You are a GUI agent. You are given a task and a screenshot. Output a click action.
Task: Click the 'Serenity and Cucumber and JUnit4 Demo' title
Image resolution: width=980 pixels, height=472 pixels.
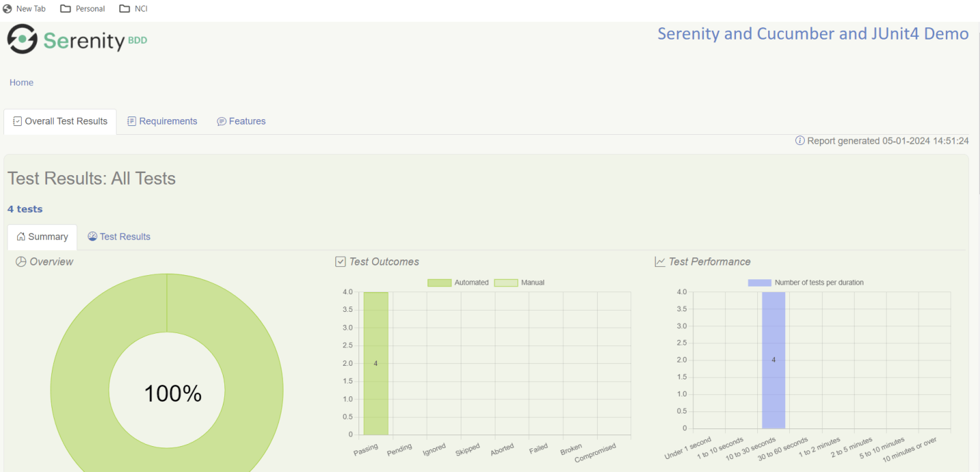(x=813, y=33)
